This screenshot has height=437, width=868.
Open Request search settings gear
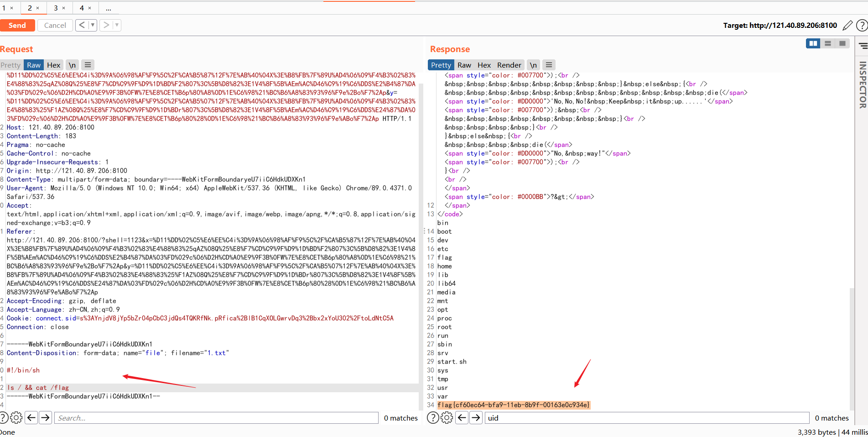(x=16, y=417)
